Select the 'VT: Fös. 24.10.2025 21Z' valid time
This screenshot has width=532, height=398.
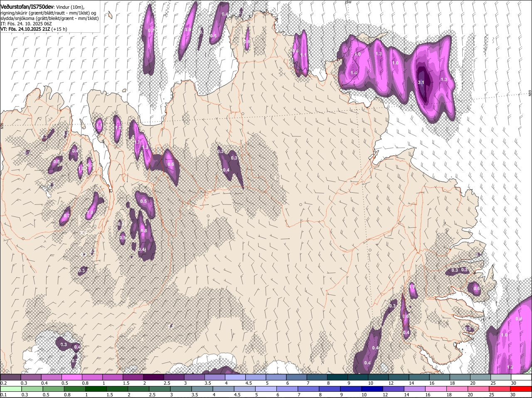25,29
